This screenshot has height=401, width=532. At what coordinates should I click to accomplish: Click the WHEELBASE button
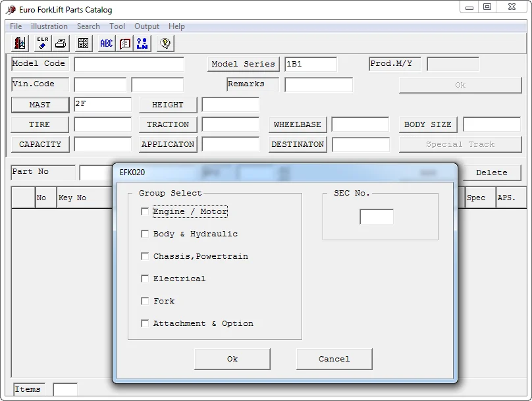pyautogui.click(x=298, y=124)
